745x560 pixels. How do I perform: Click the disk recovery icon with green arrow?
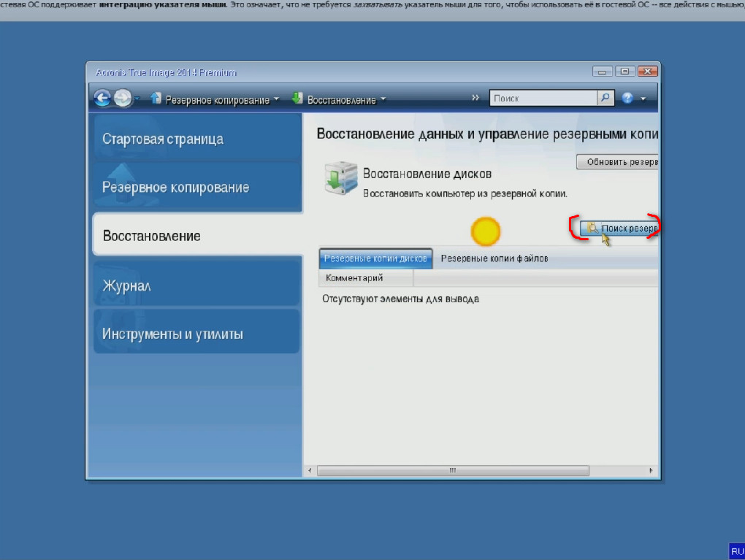340,180
